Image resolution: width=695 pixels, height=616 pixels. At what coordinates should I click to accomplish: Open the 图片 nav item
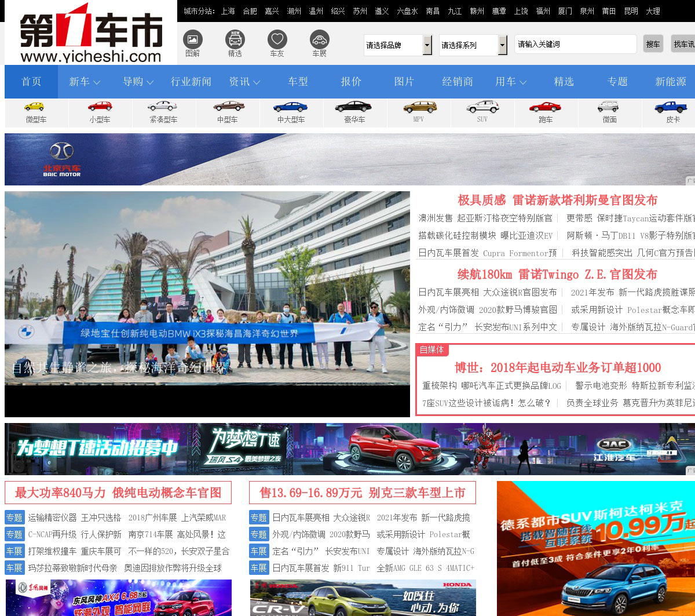coord(404,82)
